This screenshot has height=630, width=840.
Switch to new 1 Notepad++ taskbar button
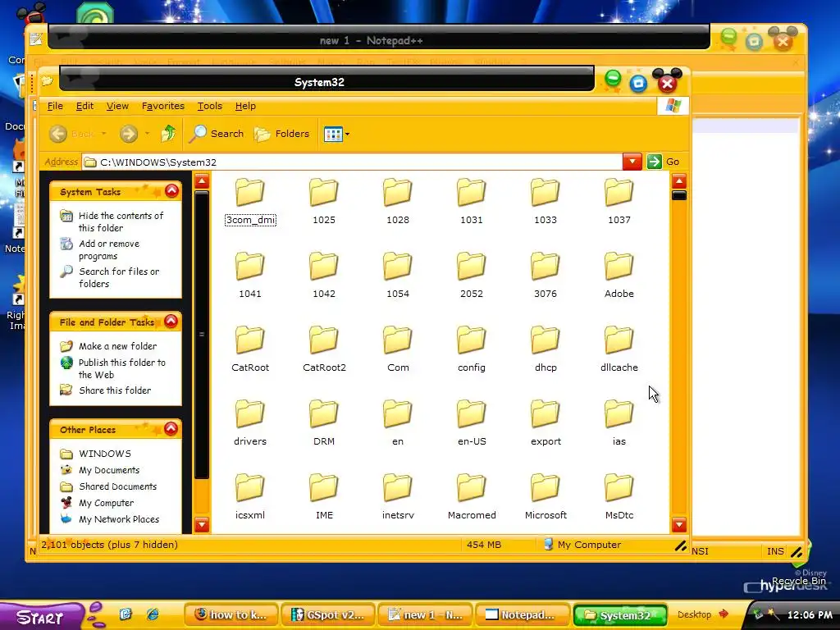(x=425, y=615)
